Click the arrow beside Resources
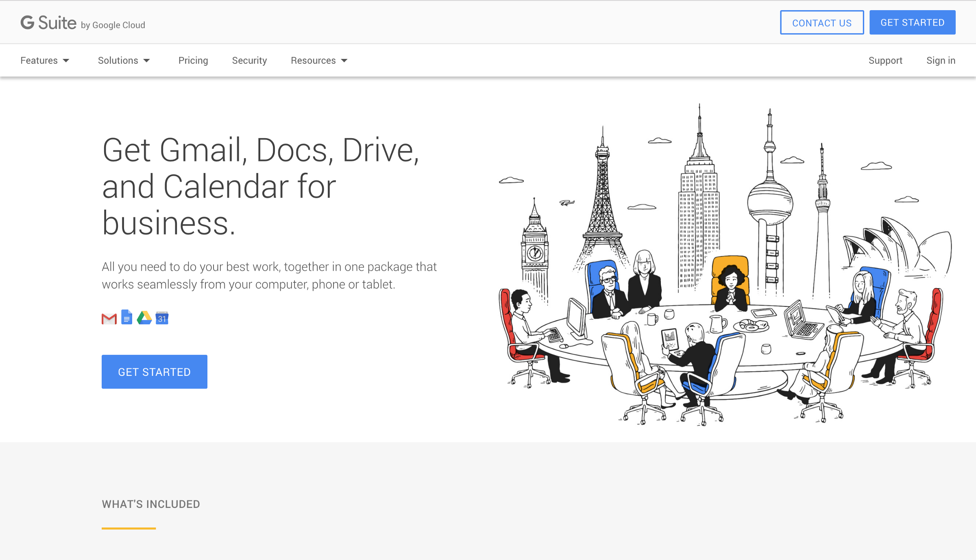976x560 pixels. [344, 61]
